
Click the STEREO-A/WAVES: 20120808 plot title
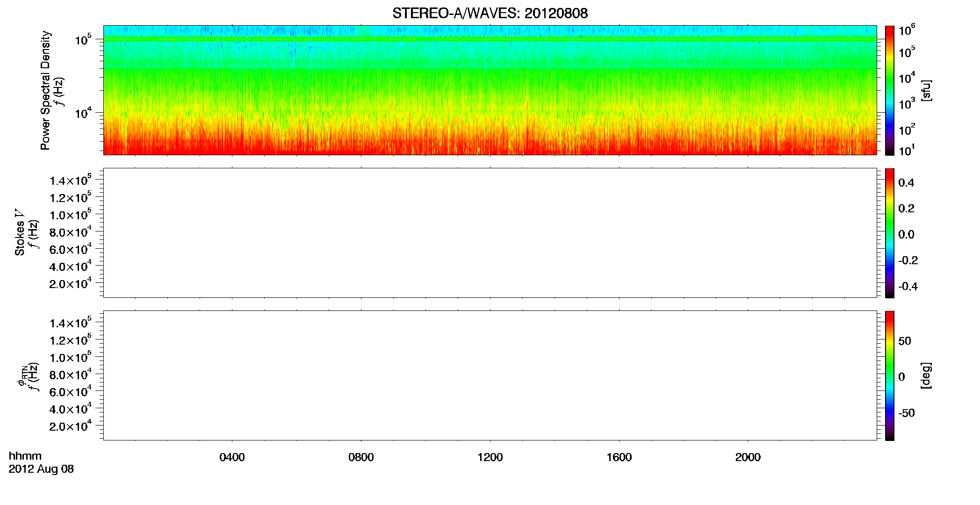(490, 14)
